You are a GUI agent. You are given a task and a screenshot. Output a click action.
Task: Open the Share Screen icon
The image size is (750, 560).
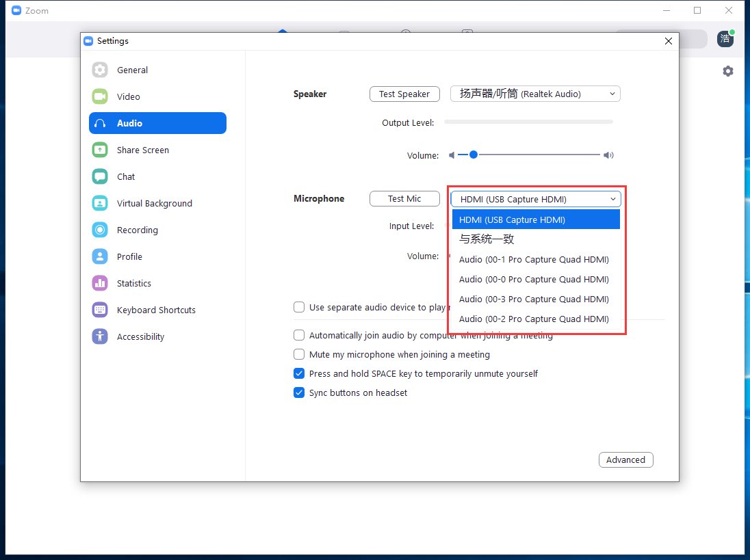click(x=100, y=150)
